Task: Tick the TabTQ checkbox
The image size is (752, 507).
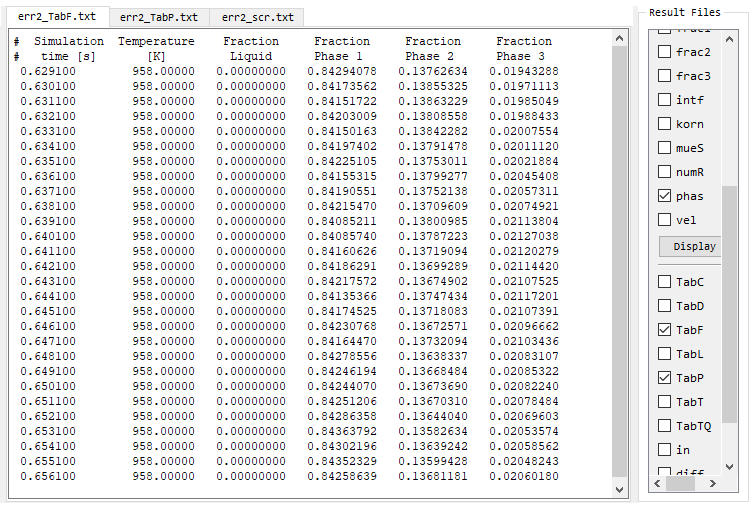Action: 664,426
